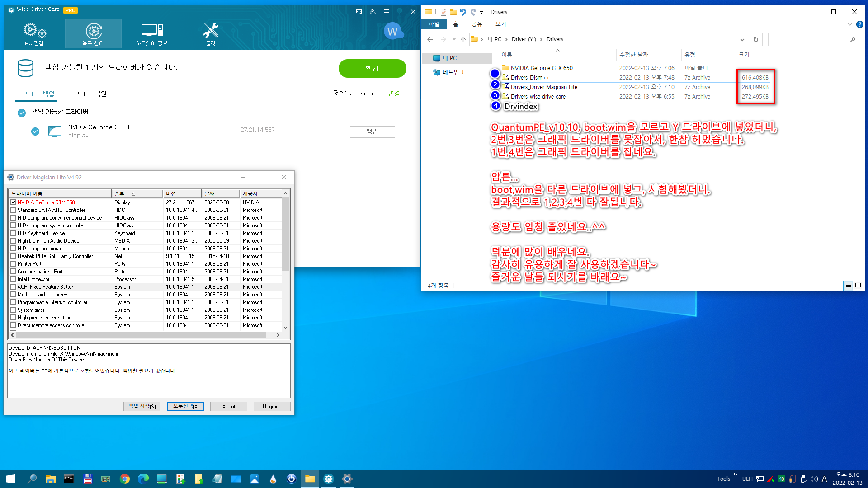Click the horizontal scrollbar thumb in Driver Magician list

click(x=141, y=335)
